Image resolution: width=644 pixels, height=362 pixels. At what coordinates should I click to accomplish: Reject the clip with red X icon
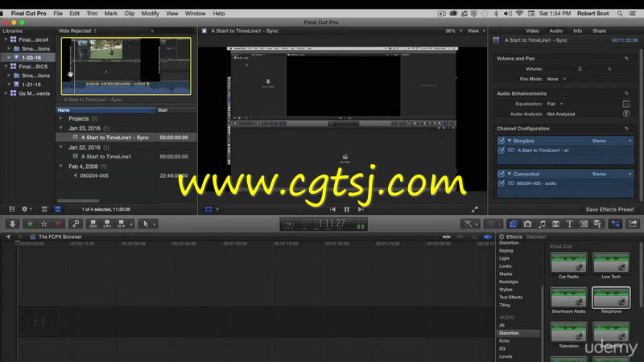58,224
